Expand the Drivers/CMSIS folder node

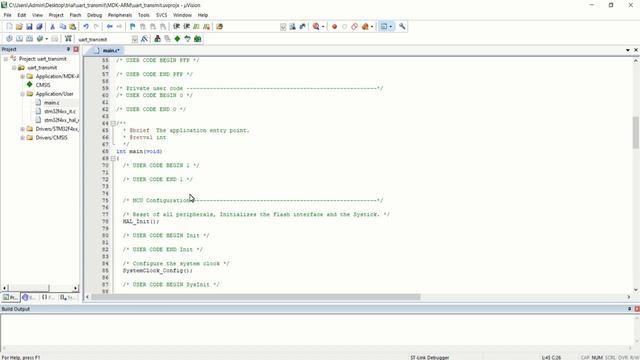coord(22,138)
